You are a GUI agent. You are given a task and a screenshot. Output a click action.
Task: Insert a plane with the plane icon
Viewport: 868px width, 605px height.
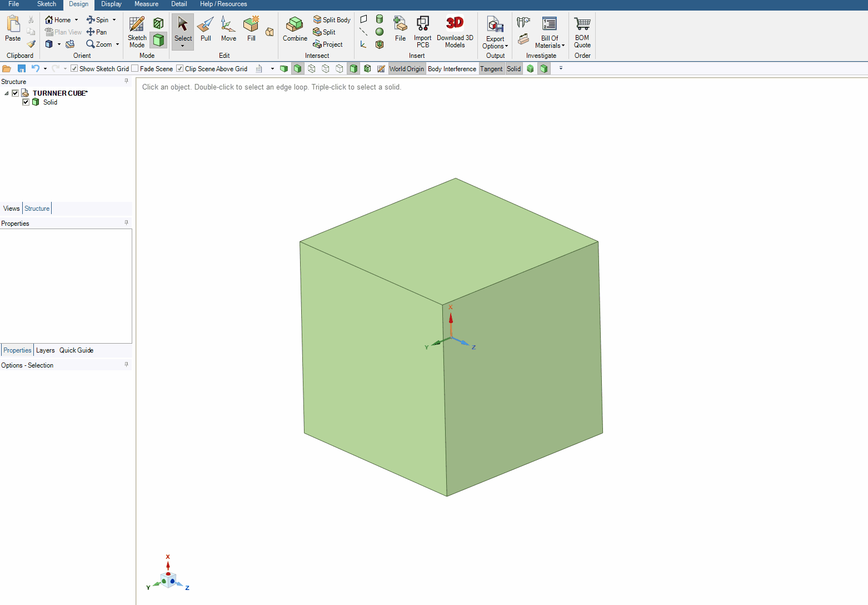coord(363,19)
